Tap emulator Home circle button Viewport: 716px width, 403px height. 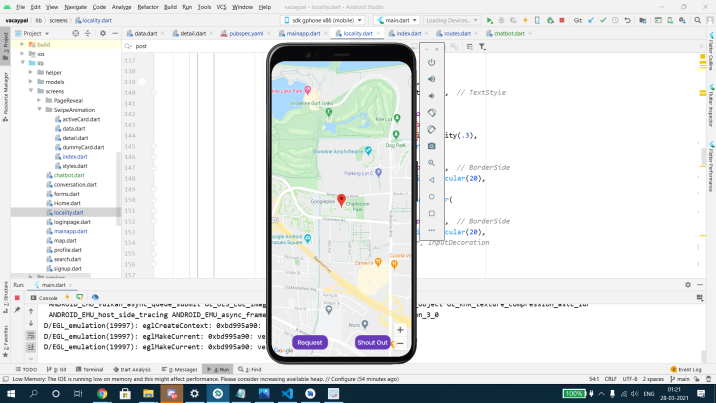(432, 197)
